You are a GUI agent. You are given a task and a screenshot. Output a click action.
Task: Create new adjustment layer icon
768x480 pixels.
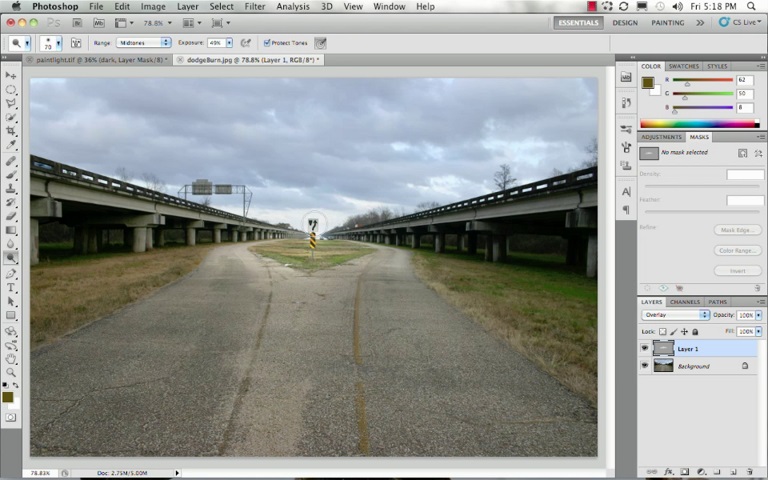coord(701,472)
